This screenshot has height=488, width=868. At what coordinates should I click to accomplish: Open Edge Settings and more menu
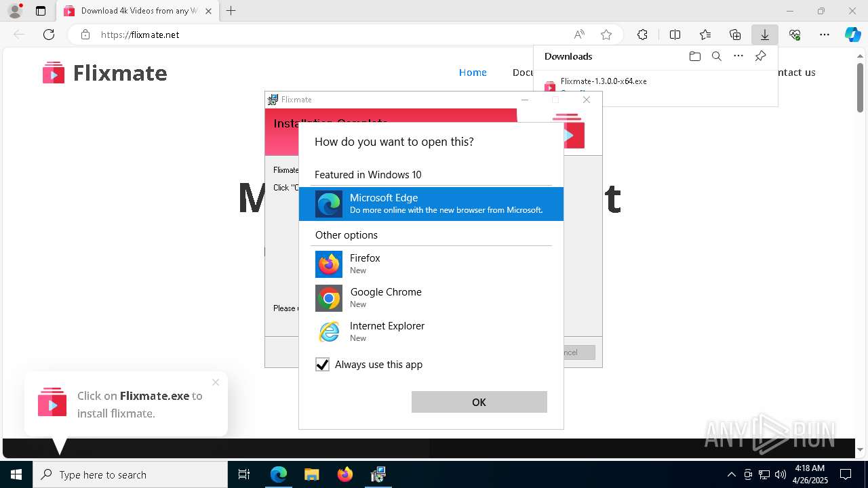point(825,35)
